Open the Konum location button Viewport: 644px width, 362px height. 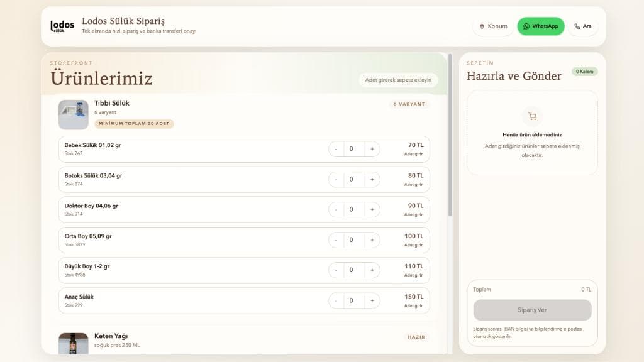click(494, 26)
